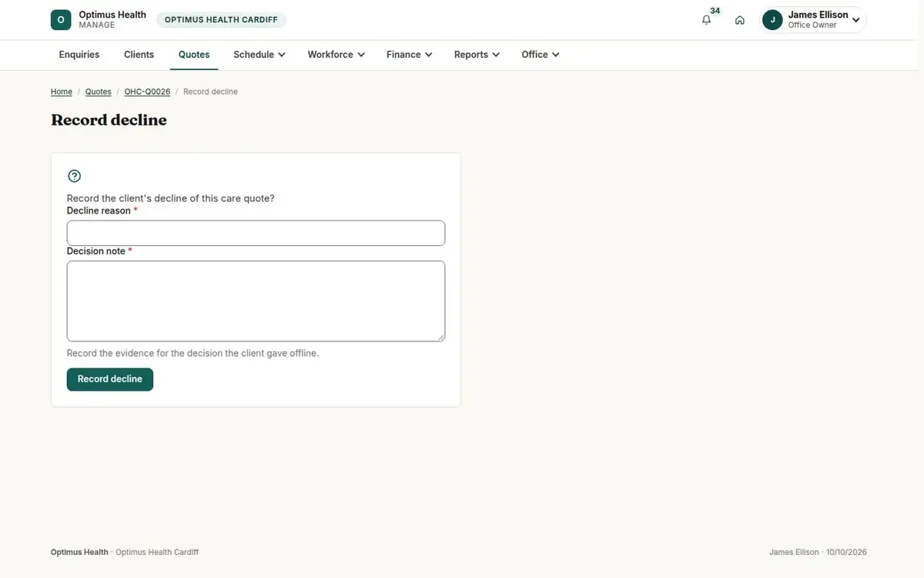Click the 'Decline reason' field label
This screenshot has width=924, height=578.
click(x=99, y=210)
